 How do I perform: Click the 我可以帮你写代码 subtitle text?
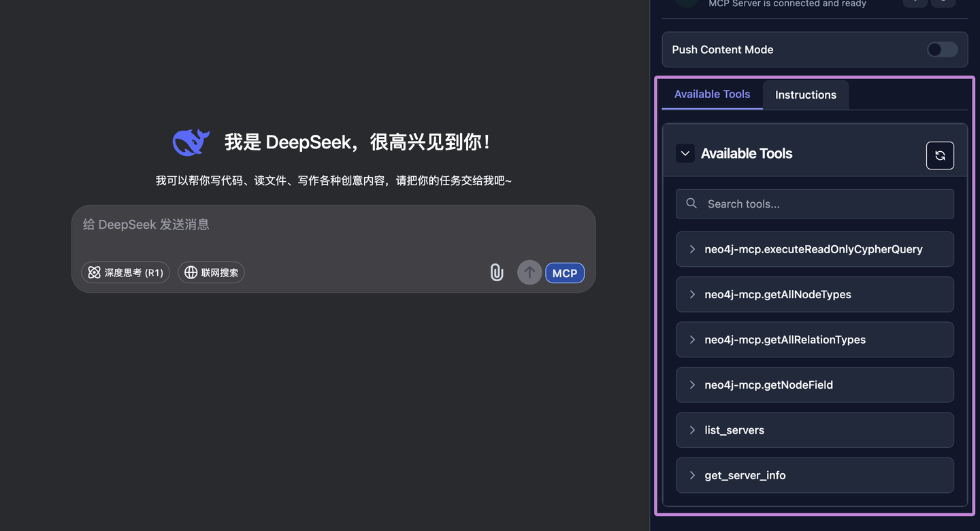[333, 180]
